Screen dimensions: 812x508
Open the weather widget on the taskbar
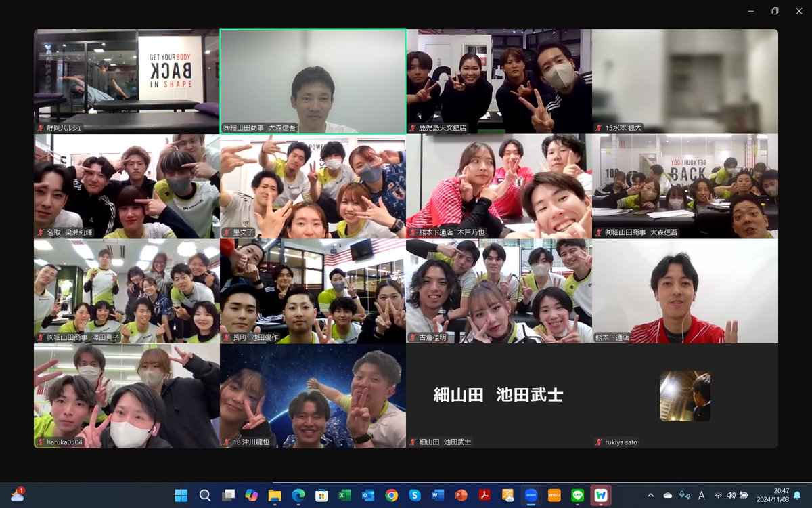(18, 495)
